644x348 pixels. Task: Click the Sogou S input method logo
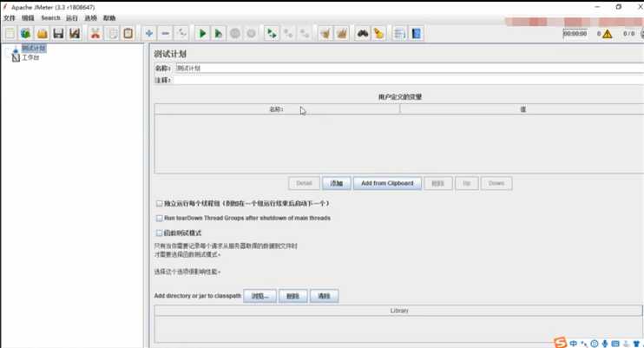point(560,343)
